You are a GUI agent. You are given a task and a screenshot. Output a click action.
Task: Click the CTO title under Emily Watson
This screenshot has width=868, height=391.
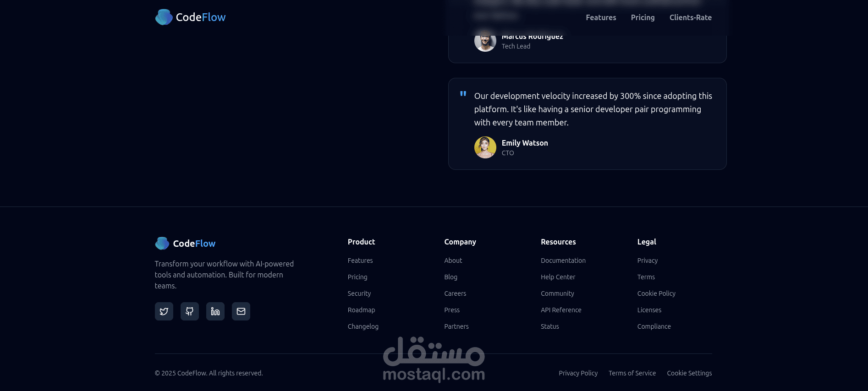pyautogui.click(x=508, y=153)
